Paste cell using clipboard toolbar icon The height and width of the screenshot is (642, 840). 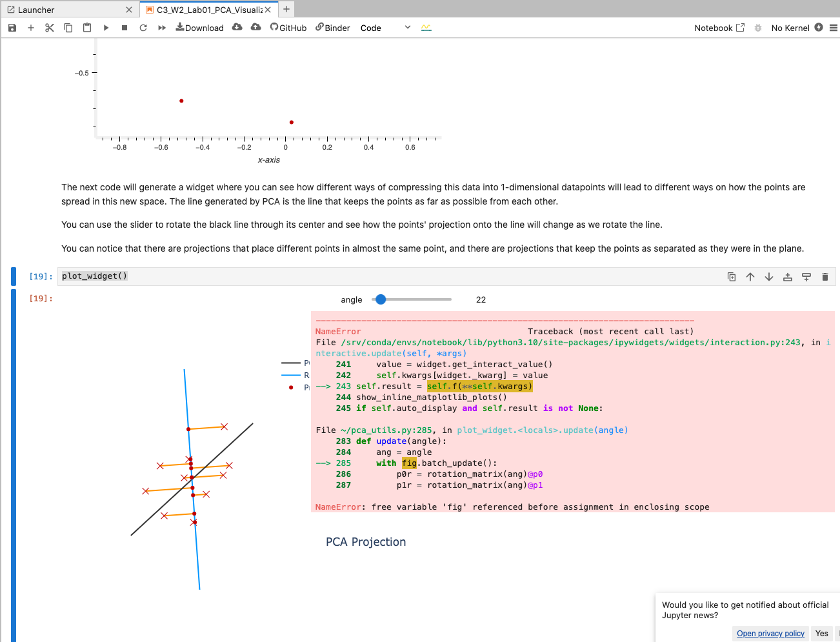click(x=87, y=28)
